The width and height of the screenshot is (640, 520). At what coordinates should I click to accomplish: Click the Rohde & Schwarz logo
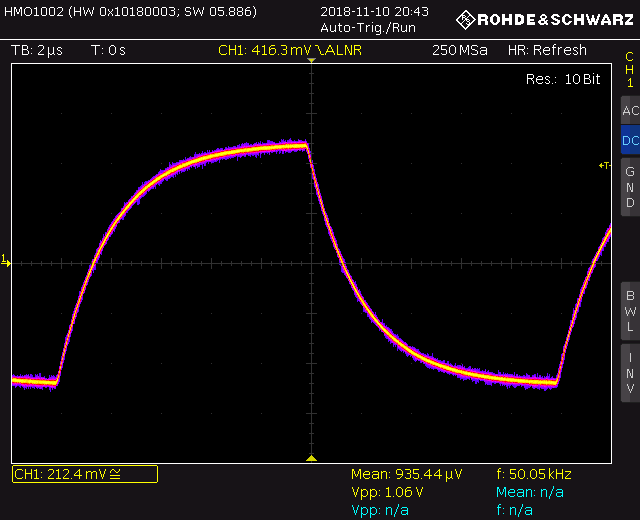pyautogui.click(x=545, y=20)
